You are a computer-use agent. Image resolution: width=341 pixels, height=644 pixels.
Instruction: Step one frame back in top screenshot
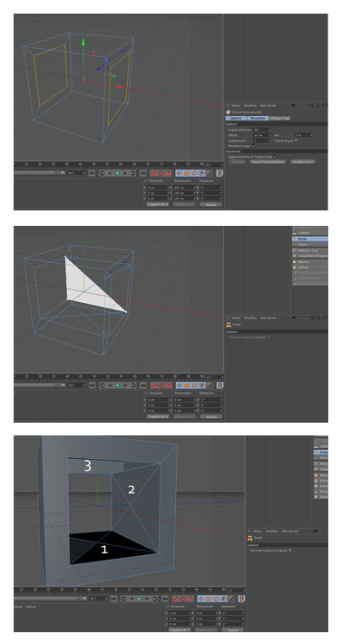click(x=110, y=173)
